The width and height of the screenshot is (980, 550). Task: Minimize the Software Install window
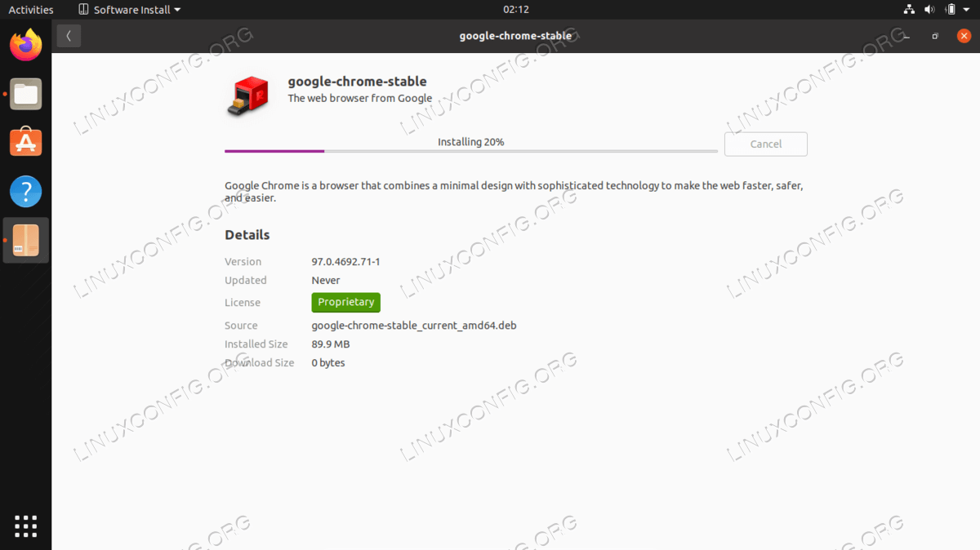pos(906,36)
